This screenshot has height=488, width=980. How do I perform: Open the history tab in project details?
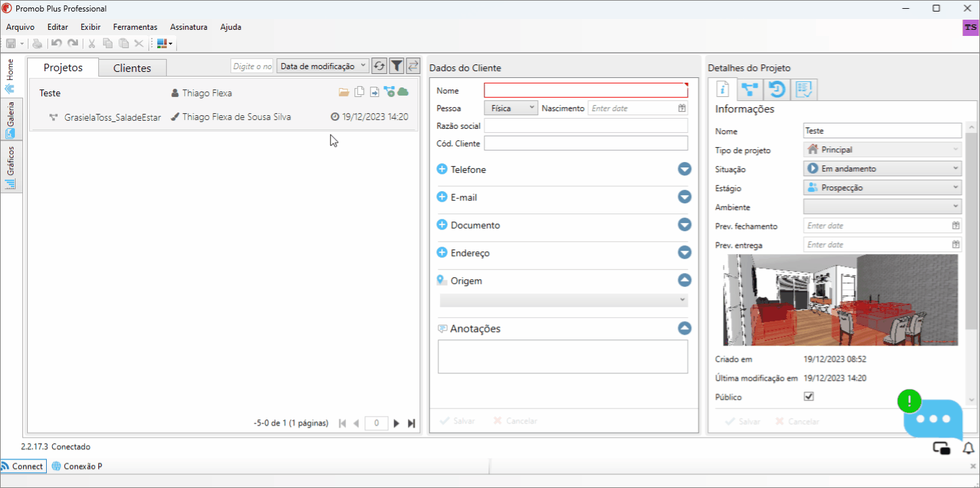click(x=777, y=89)
